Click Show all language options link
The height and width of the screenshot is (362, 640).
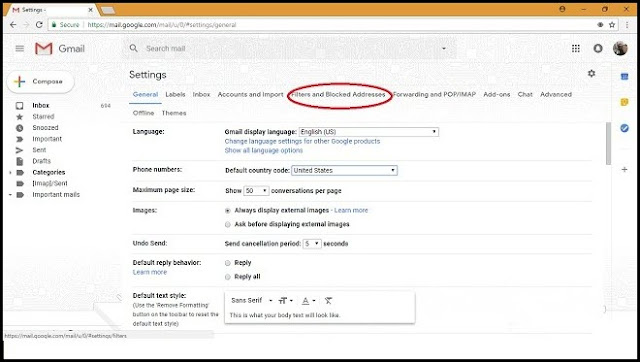click(264, 151)
